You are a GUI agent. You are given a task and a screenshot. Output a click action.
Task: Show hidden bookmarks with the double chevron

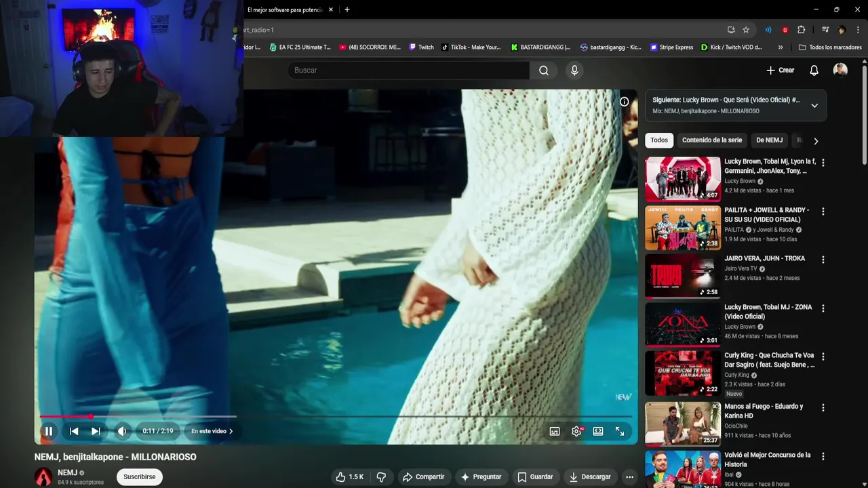click(781, 47)
